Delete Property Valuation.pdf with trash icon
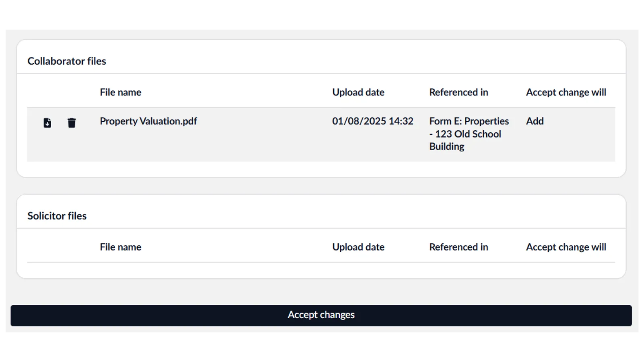Image resolution: width=644 pixels, height=362 pixels. (x=72, y=123)
